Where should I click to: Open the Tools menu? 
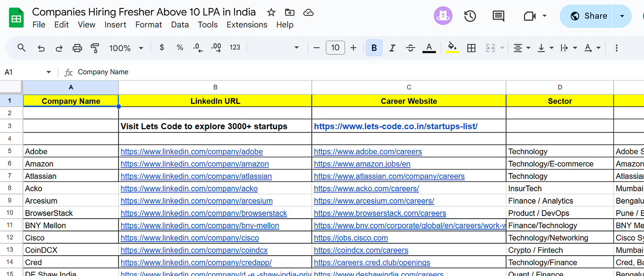208,25
